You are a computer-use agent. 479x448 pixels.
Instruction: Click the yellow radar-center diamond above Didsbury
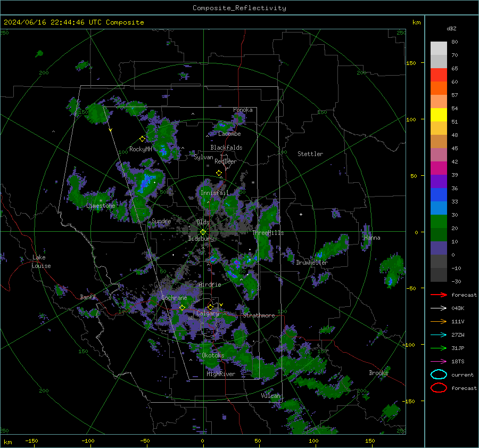click(x=203, y=232)
